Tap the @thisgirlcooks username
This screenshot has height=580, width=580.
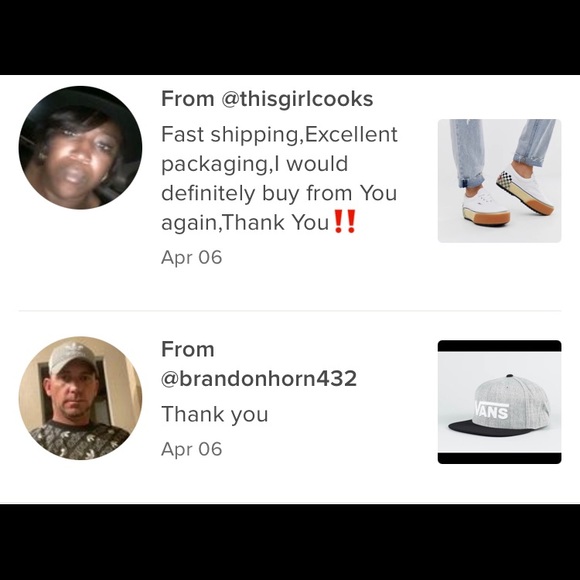(297, 99)
